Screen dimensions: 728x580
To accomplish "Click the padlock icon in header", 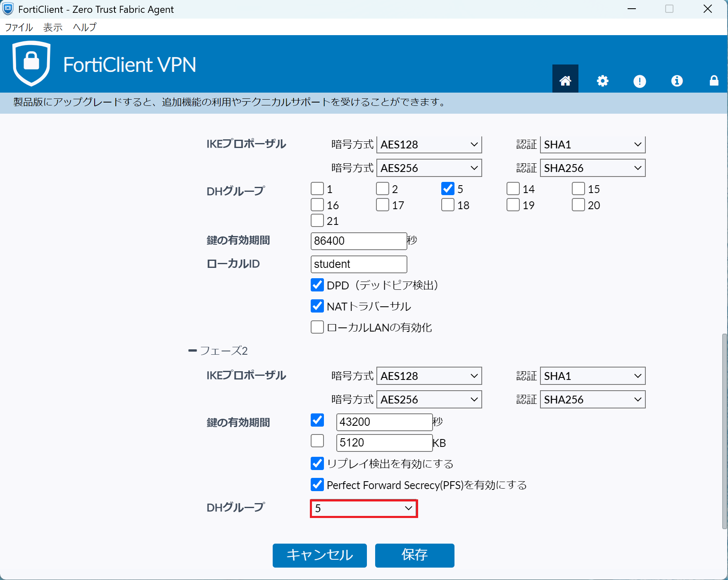I will [714, 81].
